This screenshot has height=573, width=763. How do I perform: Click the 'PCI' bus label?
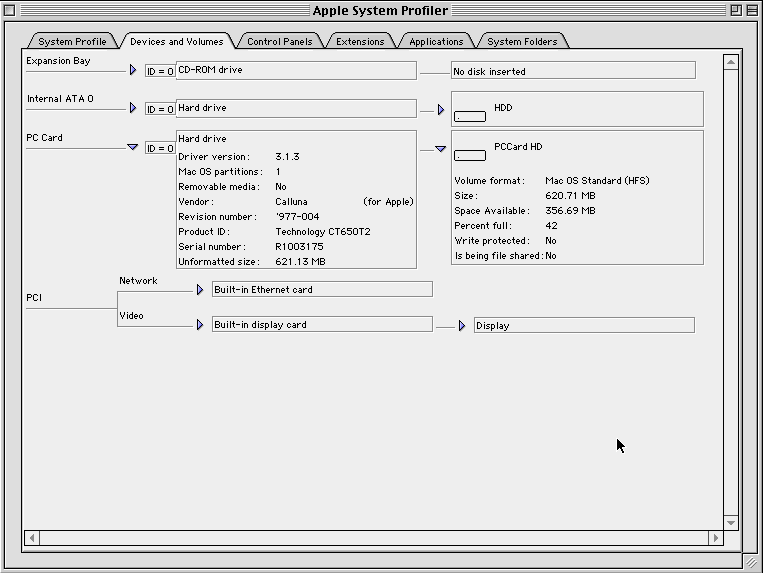pos(34,298)
